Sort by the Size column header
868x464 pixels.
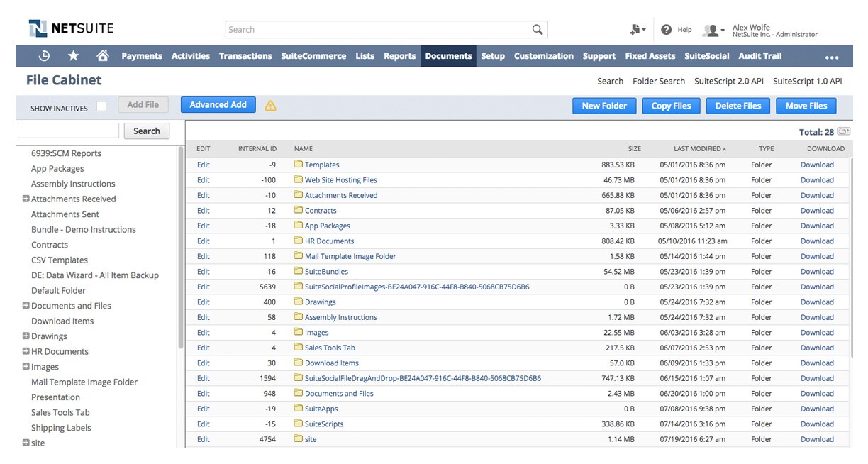click(x=634, y=149)
